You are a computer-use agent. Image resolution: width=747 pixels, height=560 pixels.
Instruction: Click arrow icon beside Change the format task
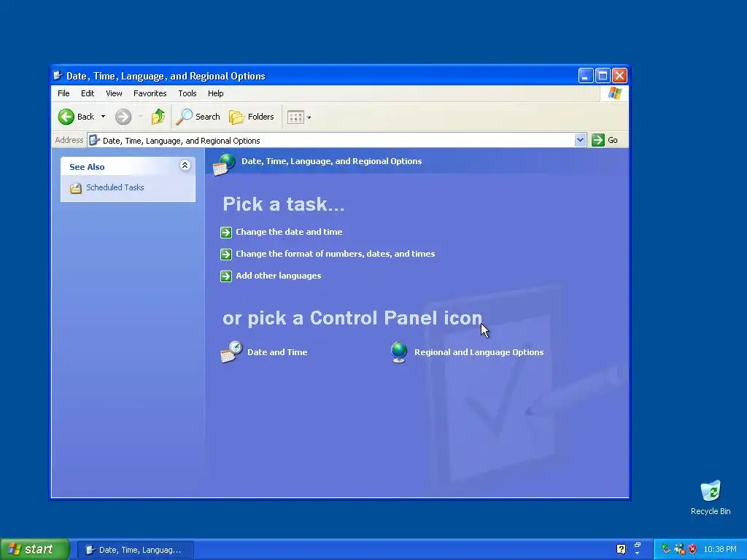(226, 254)
